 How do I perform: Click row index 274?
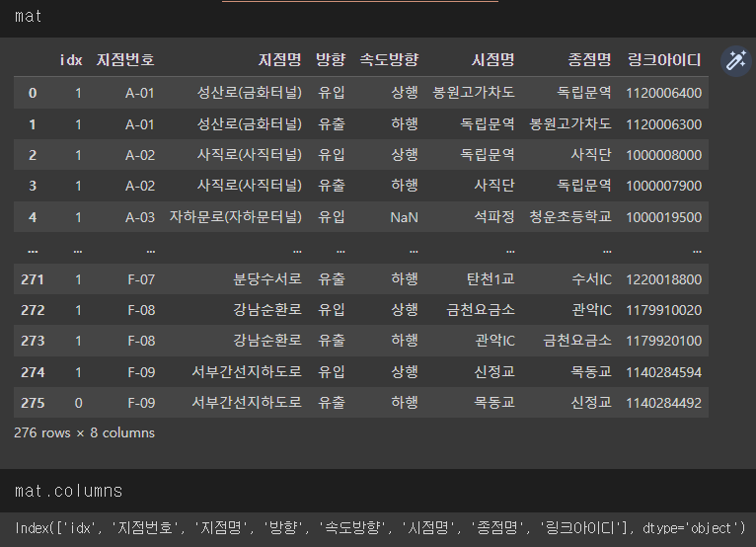(33, 372)
